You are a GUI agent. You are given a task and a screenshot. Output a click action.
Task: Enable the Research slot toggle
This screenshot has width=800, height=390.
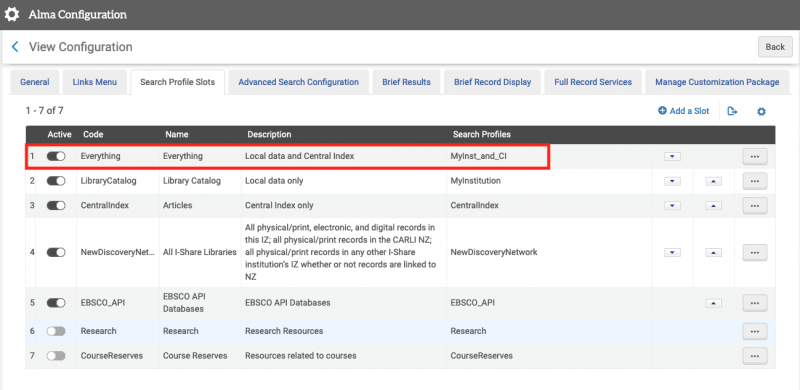tap(56, 331)
